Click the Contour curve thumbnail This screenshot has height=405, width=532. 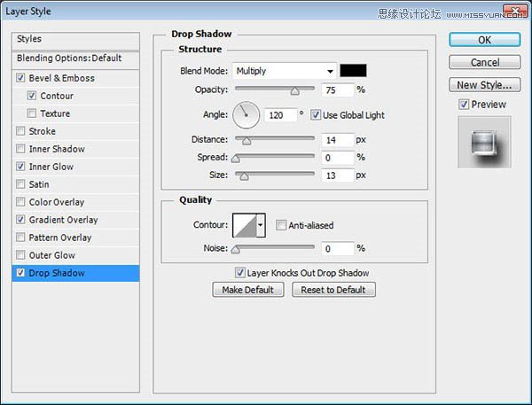(245, 225)
